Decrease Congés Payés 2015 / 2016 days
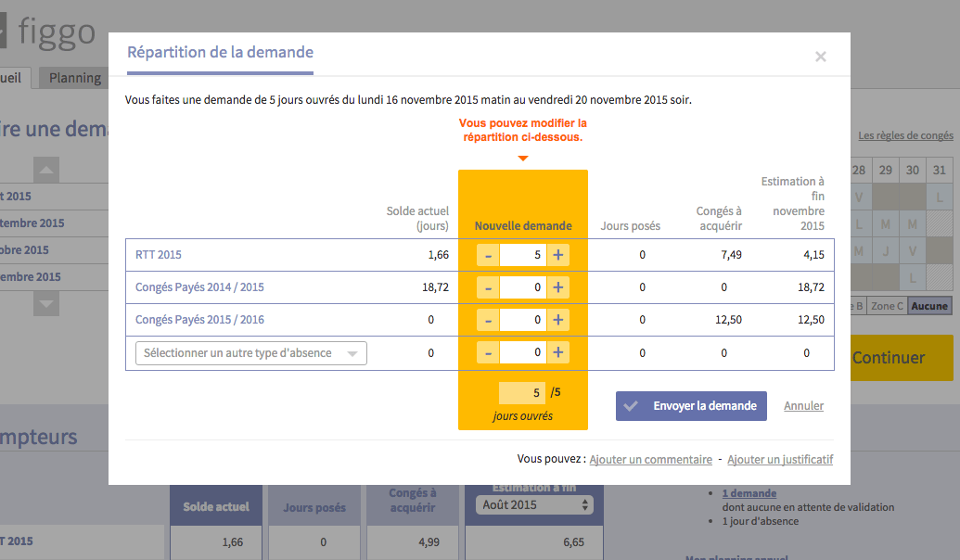Screen dimensions: 960x560 [488, 320]
